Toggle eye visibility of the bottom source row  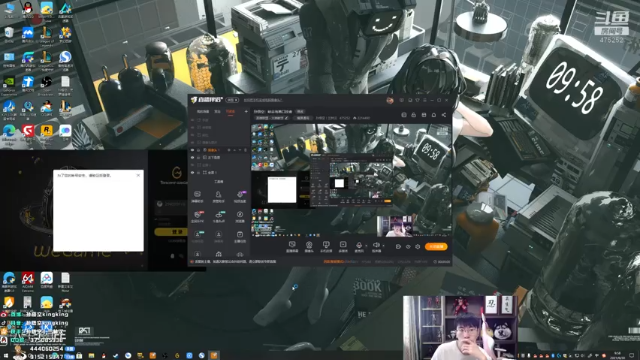(192, 173)
